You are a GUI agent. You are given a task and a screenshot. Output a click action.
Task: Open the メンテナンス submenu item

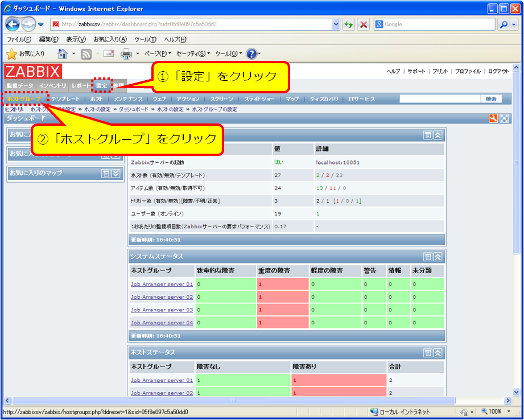coord(128,99)
